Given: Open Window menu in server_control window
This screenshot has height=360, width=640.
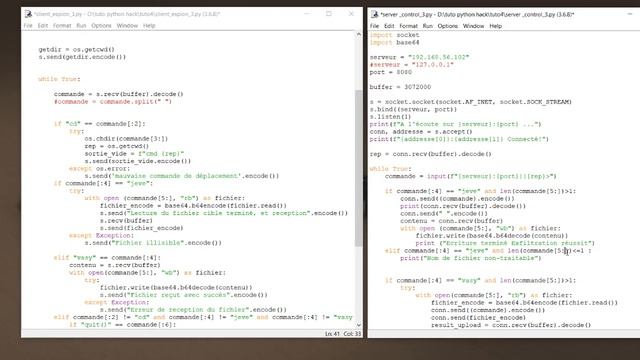Looking at the screenshot, I should click(473, 26).
